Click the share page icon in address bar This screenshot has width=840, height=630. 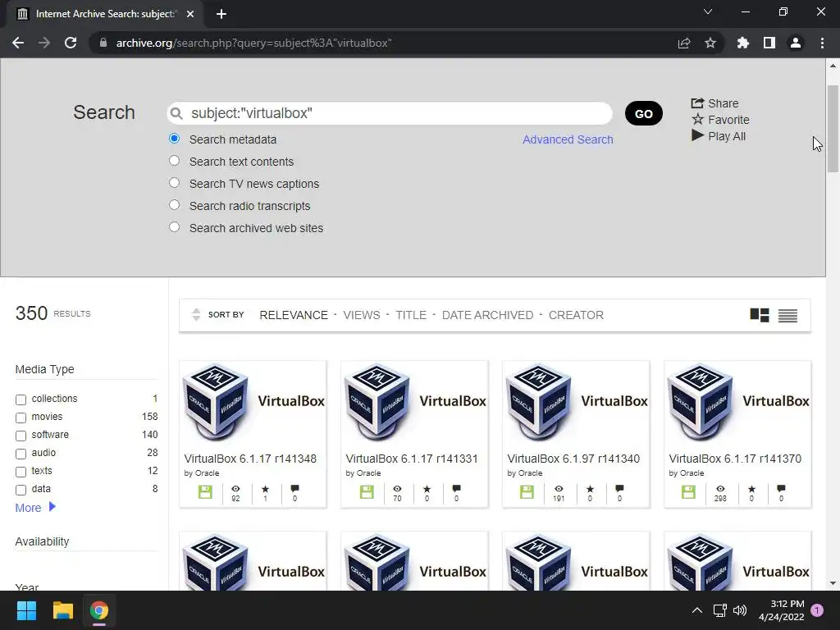pyautogui.click(x=684, y=43)
